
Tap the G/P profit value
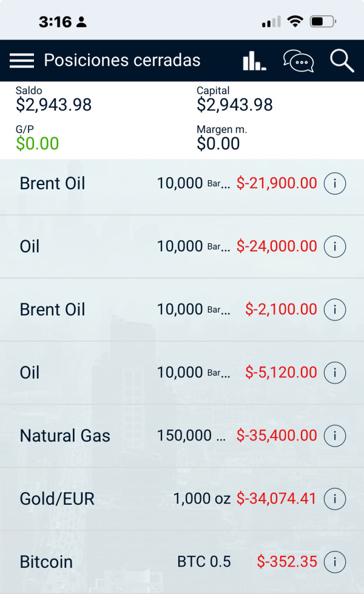tap(38, 144)
